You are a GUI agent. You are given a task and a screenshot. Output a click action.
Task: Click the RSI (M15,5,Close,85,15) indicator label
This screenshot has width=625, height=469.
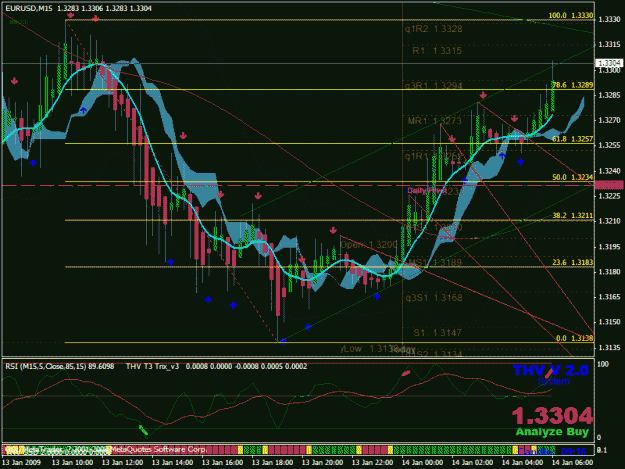click(60, 366)
